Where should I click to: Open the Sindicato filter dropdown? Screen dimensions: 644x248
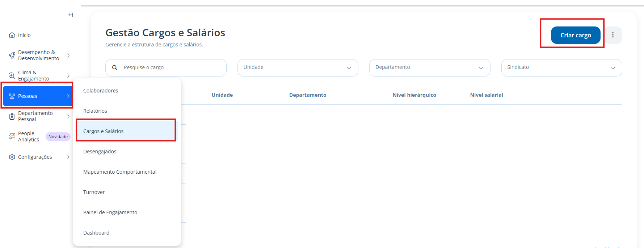561,68
